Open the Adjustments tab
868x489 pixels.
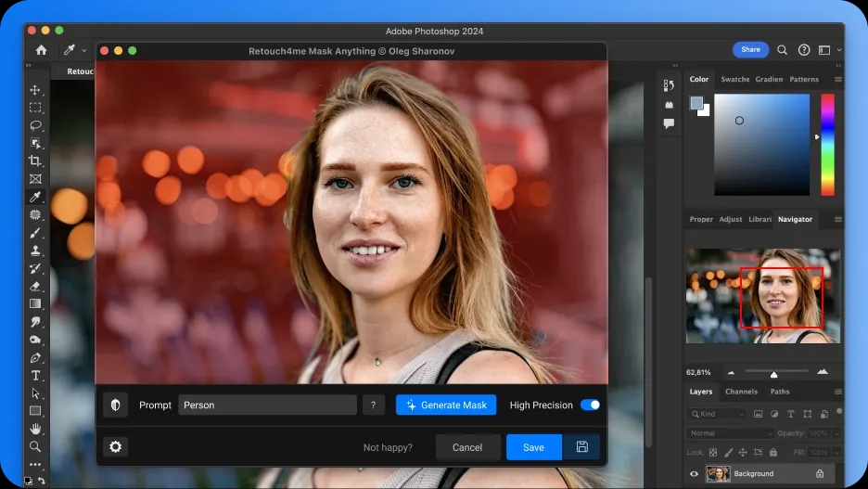pyautogui.click(x=730, y=219)
